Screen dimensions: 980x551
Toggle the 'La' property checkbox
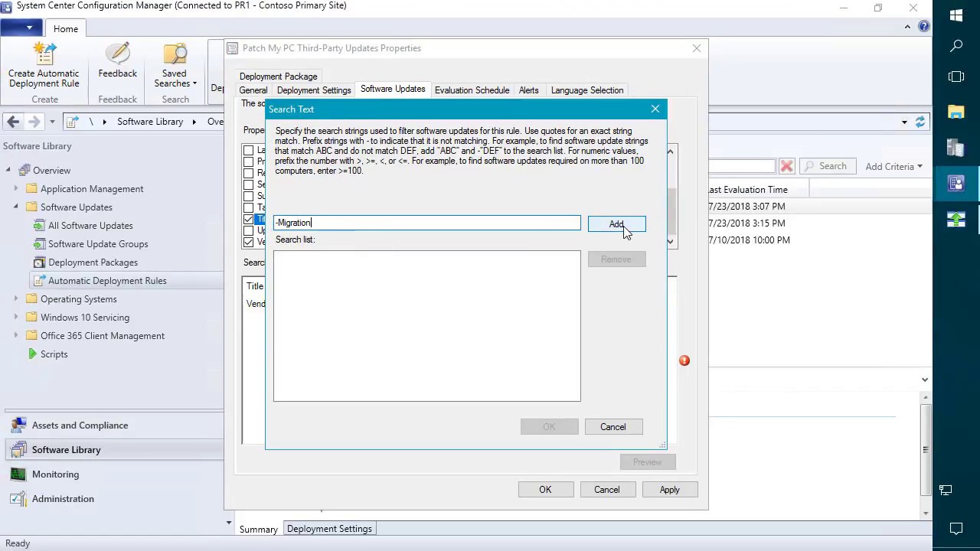[x=248, y=150]
